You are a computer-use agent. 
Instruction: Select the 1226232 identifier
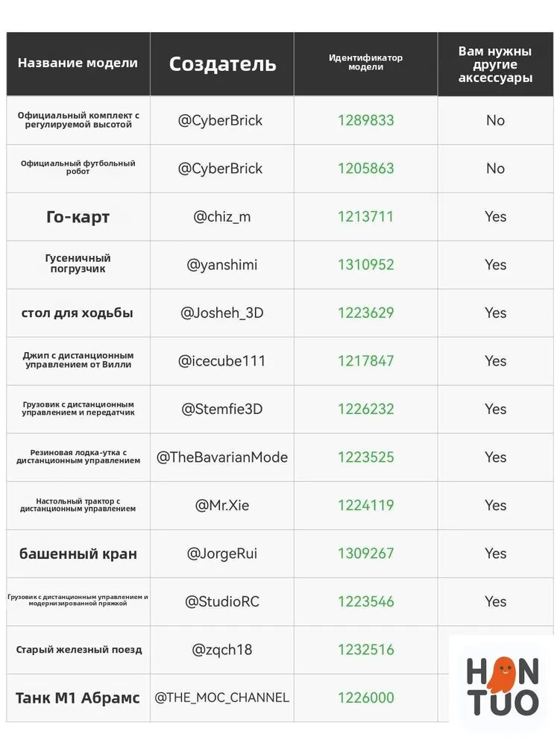coord(365,409)
